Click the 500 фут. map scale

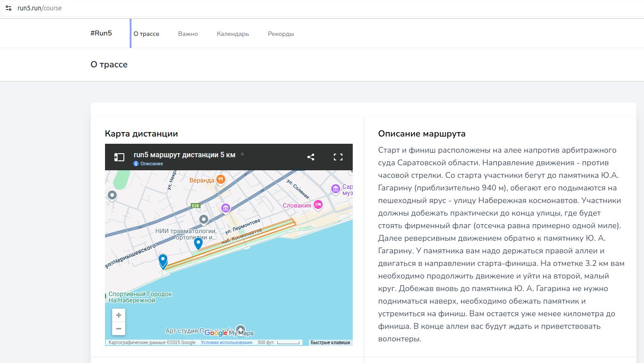coord(278,342)
